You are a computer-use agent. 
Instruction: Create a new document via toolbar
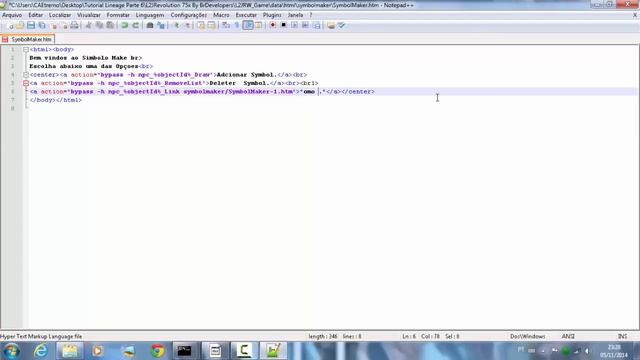pos(10,25)
